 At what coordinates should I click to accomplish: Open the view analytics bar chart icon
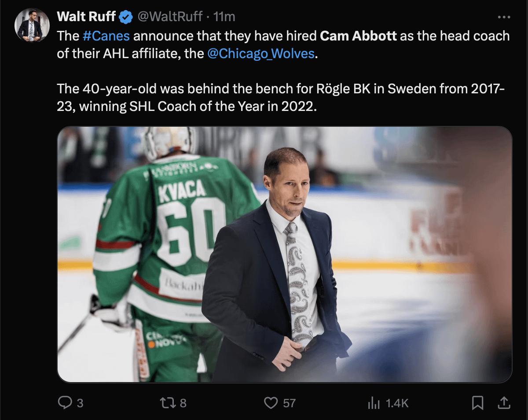tap(374, 402)
